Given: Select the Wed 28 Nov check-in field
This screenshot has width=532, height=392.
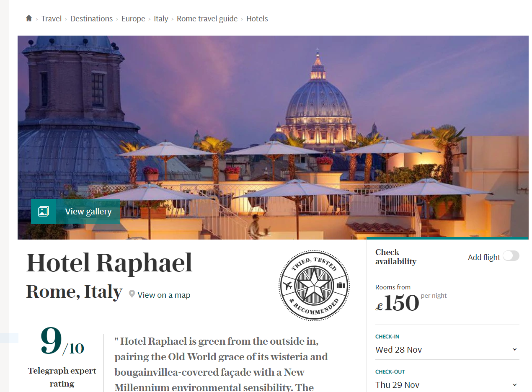Looking at the screenshot, I should [x=447, y=349].
